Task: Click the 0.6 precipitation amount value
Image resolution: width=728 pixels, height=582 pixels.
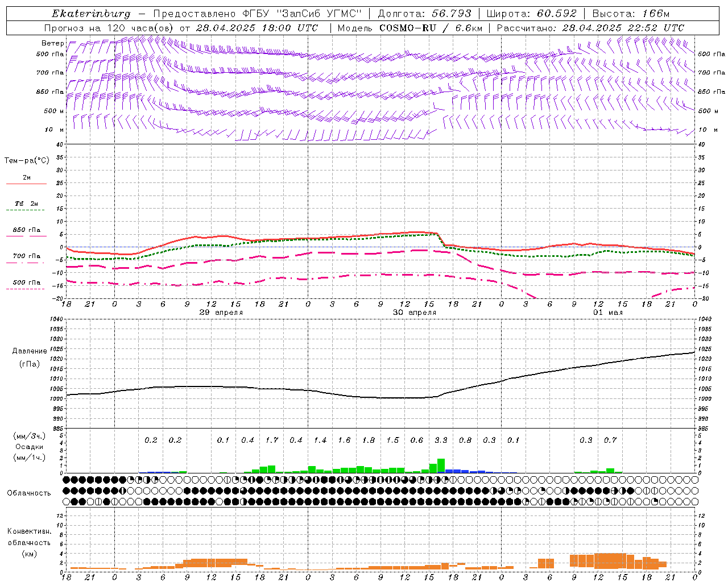Action: (x=417, y=440)
